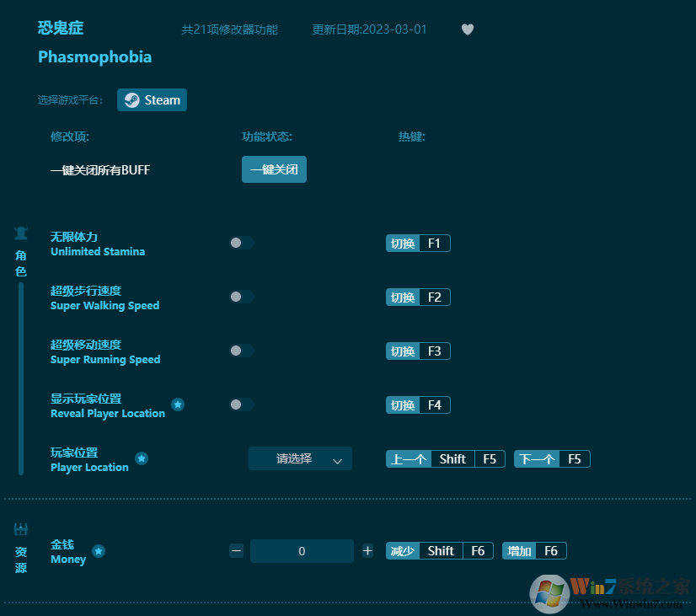Click the 一键关闭所有BUFF label
696x616 pixels.
100,170
